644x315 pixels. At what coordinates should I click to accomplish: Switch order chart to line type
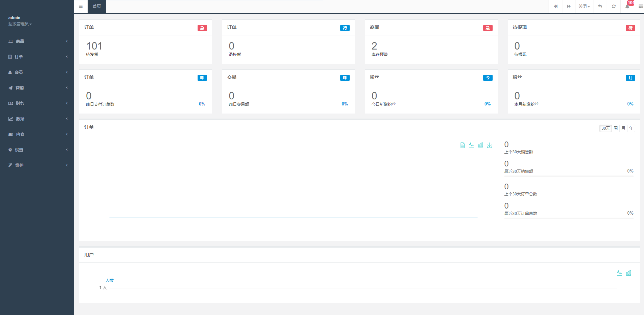coord(471,145)
